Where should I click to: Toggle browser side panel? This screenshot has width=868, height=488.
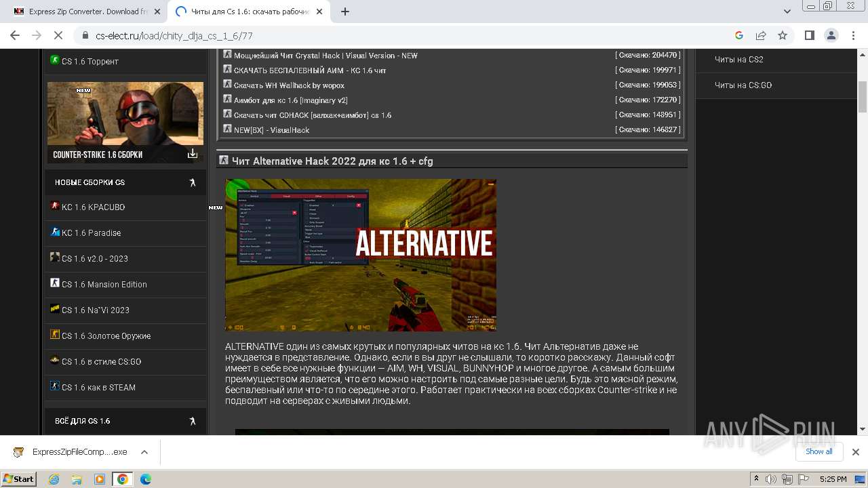(809, 35)
